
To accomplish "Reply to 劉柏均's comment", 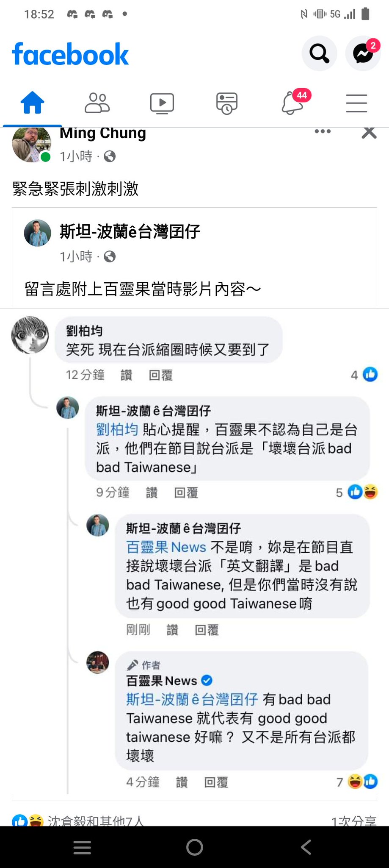I will (161, 375).
